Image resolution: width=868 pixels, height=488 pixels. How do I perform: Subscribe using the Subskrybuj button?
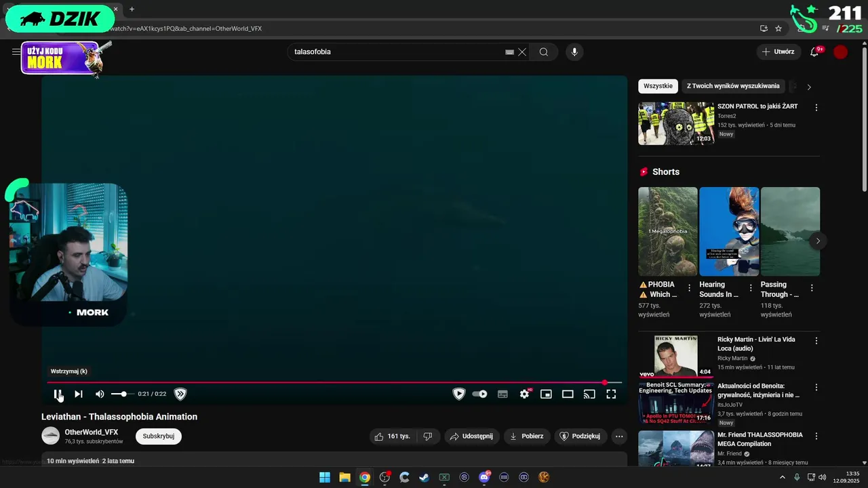point(159,436)
